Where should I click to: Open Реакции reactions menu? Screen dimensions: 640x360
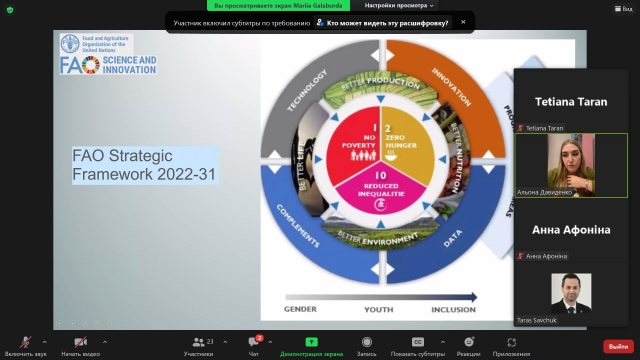coord(469,346)
